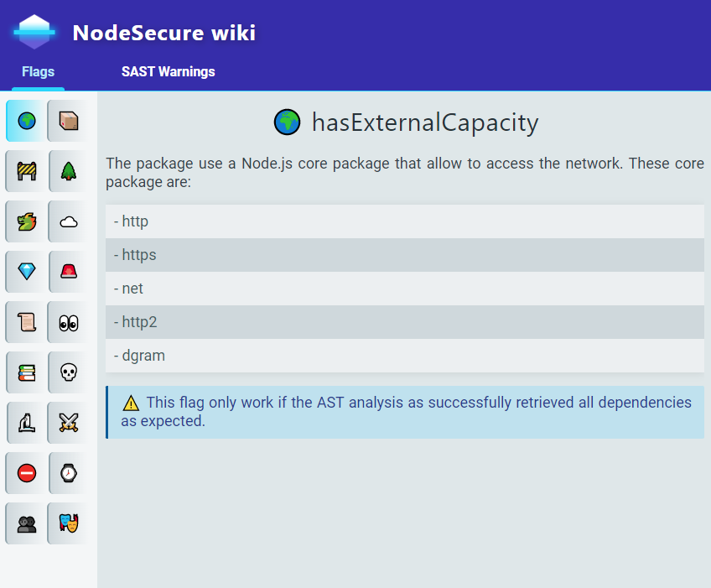Click the yellow warning triangle in notice
This screenshot has height=588, width=711.
tap(131, 403)
